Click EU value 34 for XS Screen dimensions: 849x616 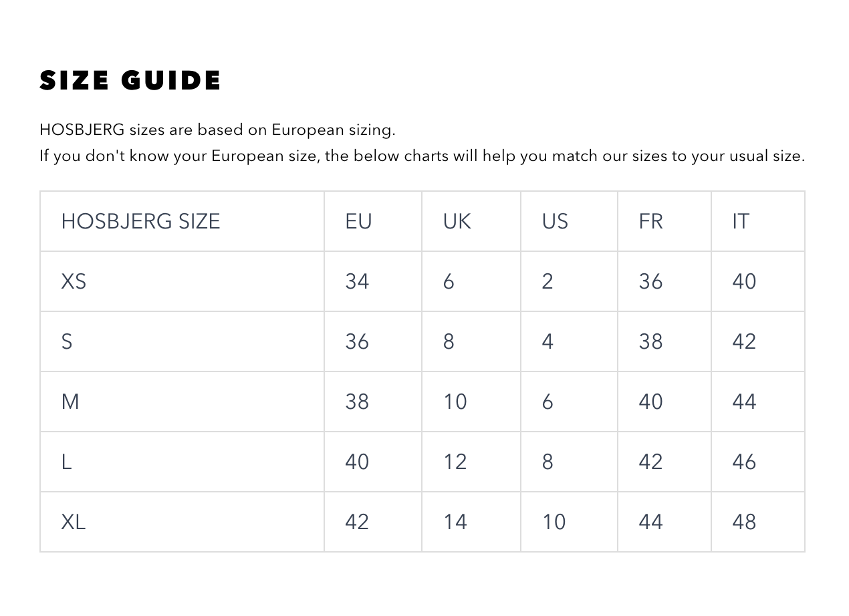(x=357, y=281)
